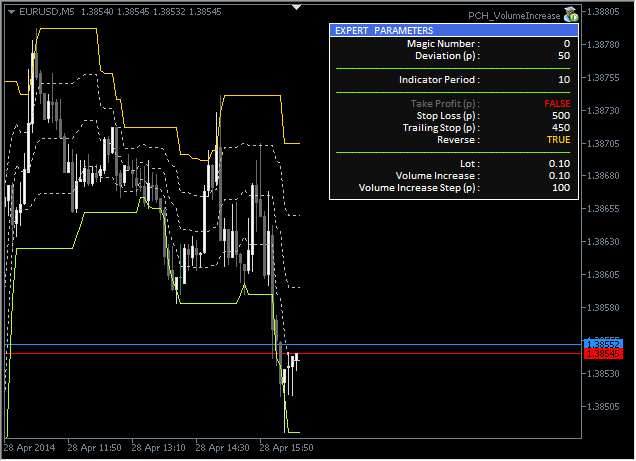Select the Volume Increase Step value 100

click(x=561, y=188)
